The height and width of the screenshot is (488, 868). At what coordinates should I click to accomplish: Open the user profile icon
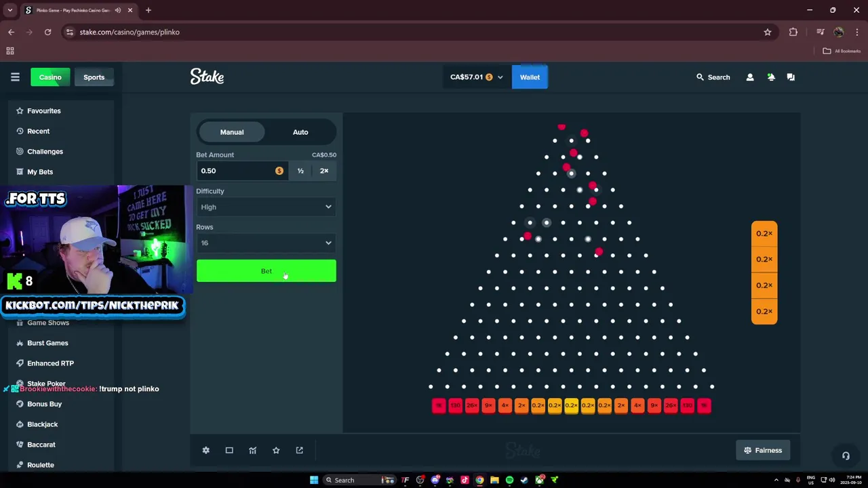tap(750, 77)
